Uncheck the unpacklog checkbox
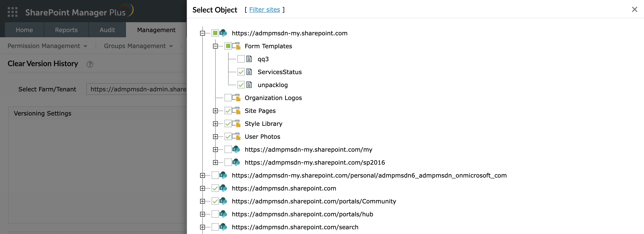 point(241,85)
